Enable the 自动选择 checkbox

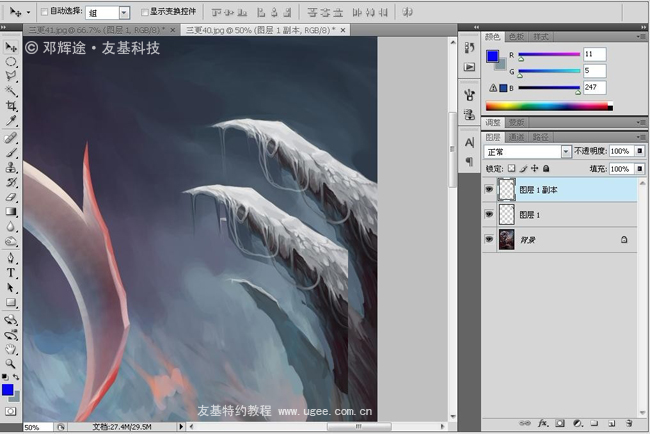point(44,12)
